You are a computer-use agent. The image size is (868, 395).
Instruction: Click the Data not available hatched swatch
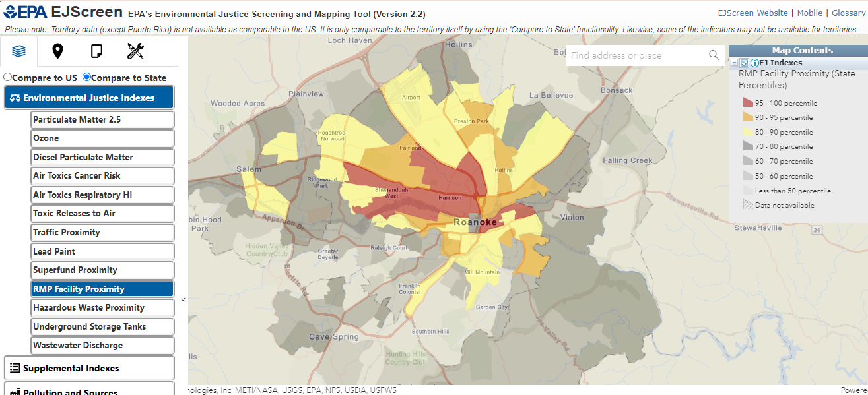(x=748, y=205)
